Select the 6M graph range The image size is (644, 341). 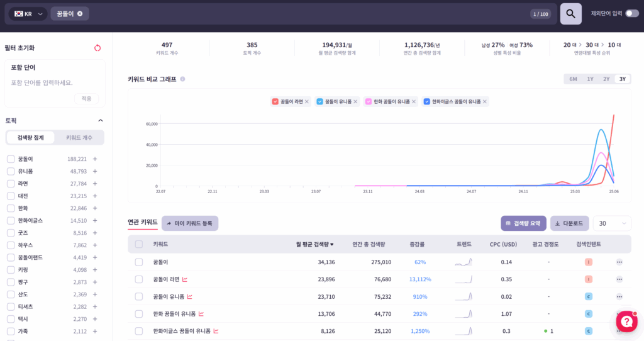(x=573, y=79)
